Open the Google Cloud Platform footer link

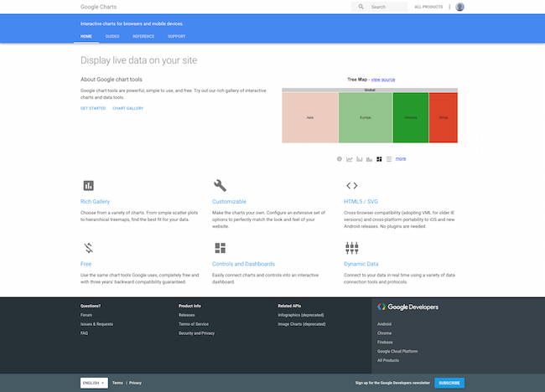pyautogui.click(x=397, y=351)
